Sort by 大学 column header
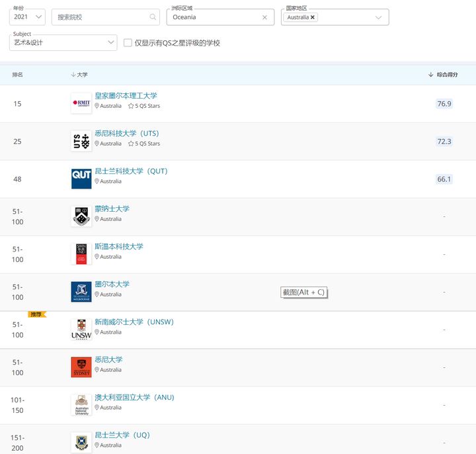 pos(79,74)
